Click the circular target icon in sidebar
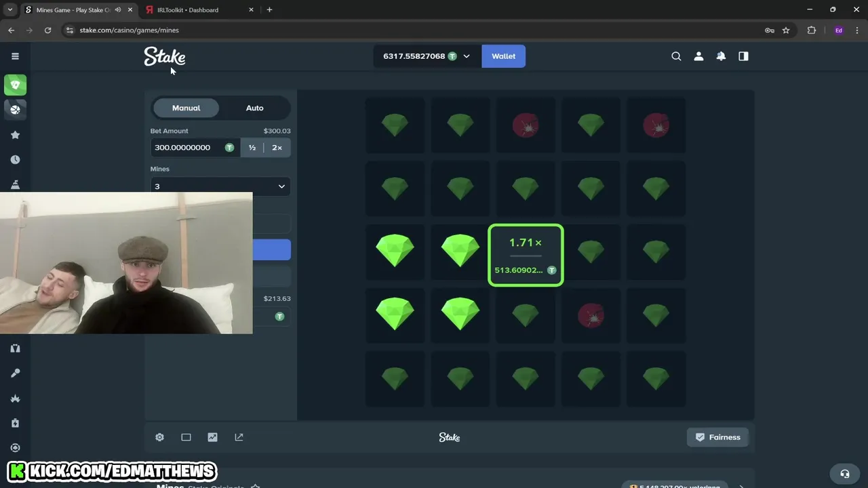 point(15,448)
